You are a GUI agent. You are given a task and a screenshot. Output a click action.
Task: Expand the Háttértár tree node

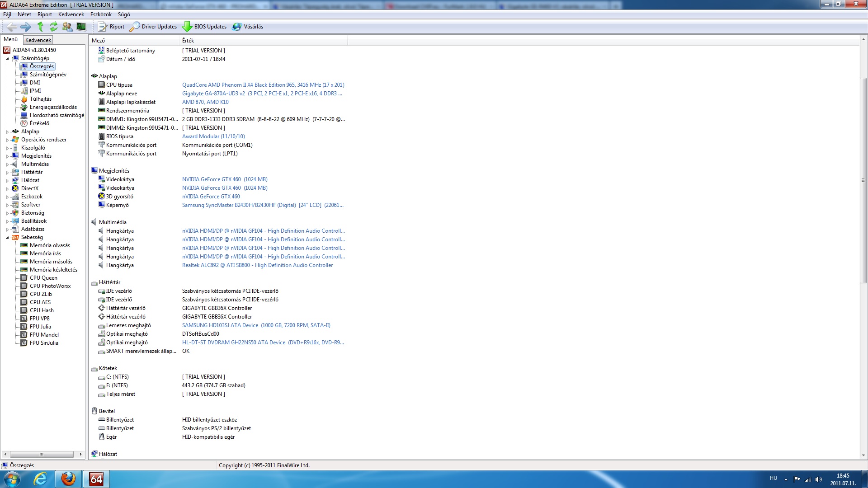coord(7,173)
